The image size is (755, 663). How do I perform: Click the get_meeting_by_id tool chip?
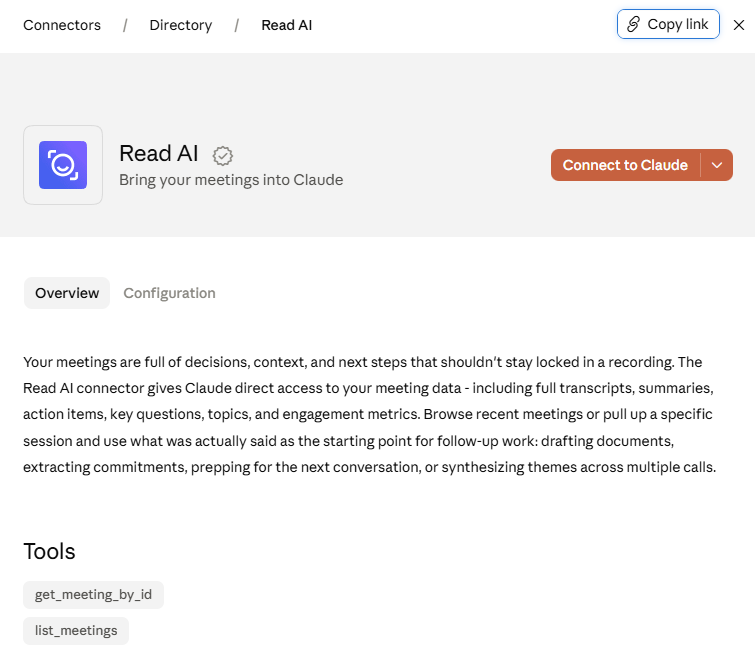93,595
